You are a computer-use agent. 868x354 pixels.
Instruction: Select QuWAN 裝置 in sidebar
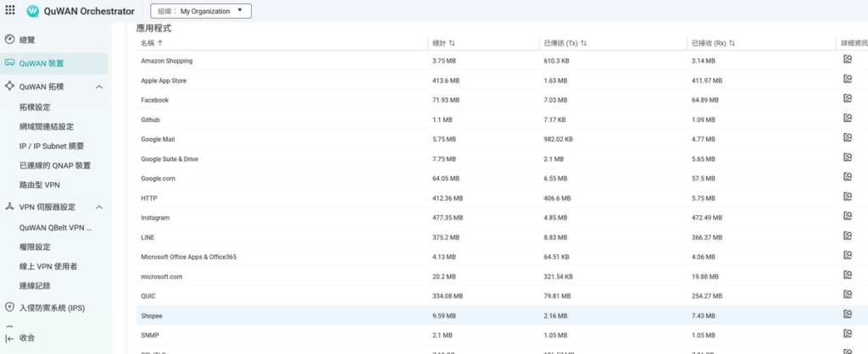click(41, 64)
